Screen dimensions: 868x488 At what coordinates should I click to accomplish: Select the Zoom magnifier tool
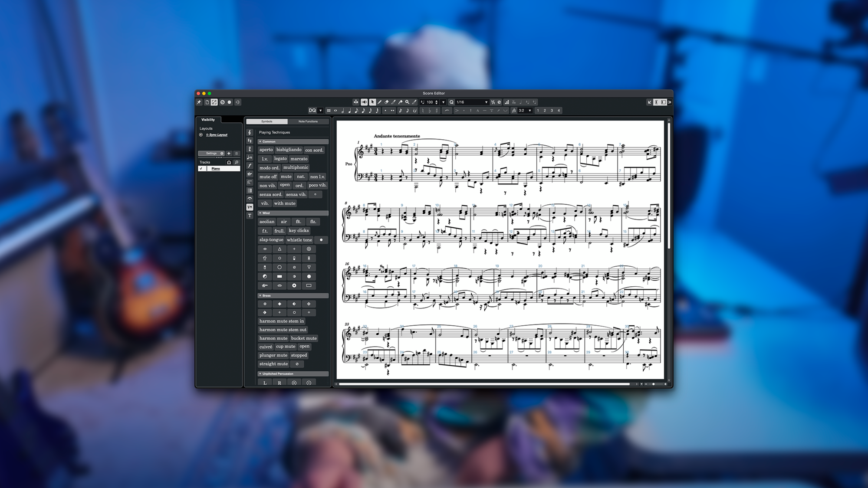click(407, 102)
